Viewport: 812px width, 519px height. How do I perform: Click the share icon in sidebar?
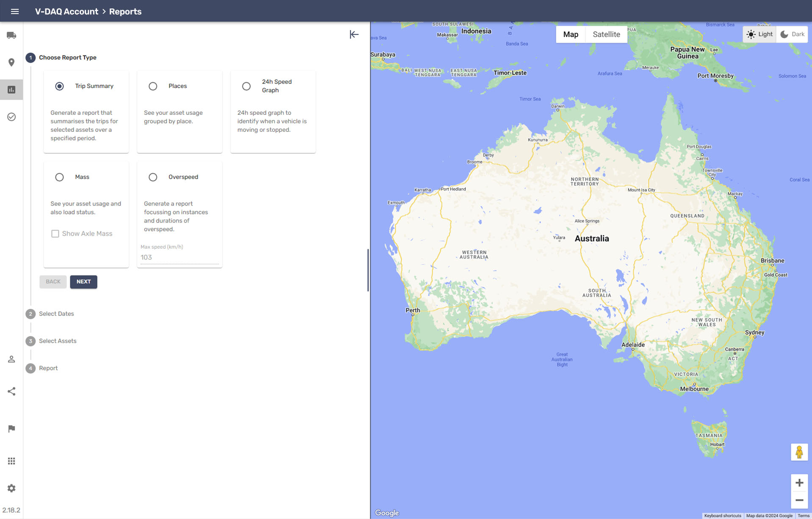pos(11,391)
